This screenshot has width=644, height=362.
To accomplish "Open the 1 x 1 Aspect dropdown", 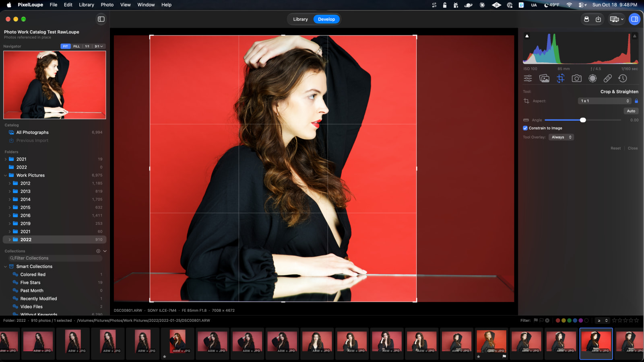I will pos(605,101).
